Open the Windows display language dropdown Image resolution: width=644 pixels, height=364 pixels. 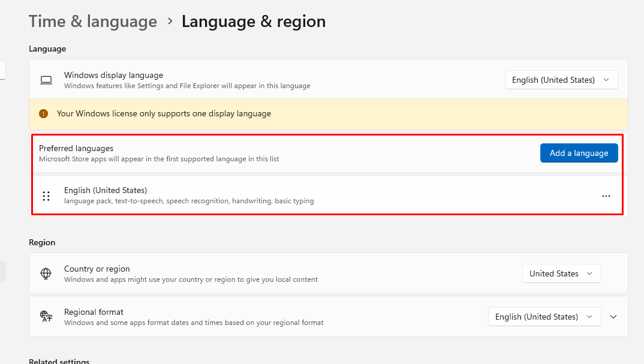(561, 79)
